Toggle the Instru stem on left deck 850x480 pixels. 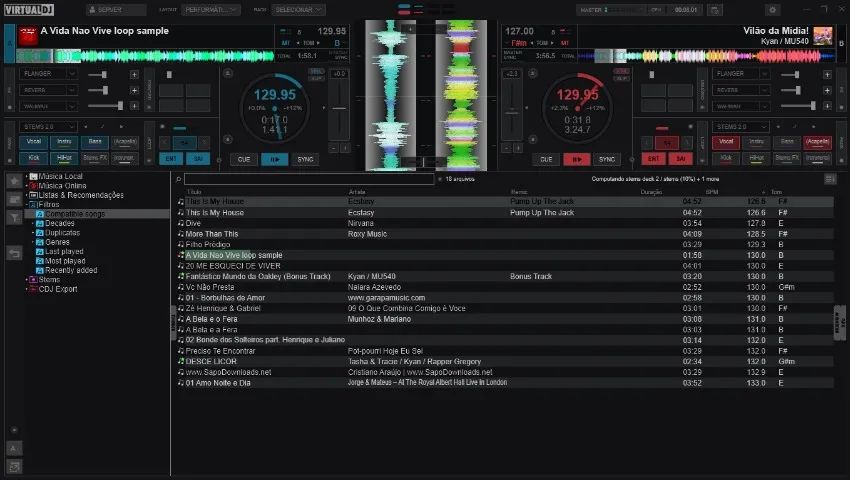[x=64, y=142]
